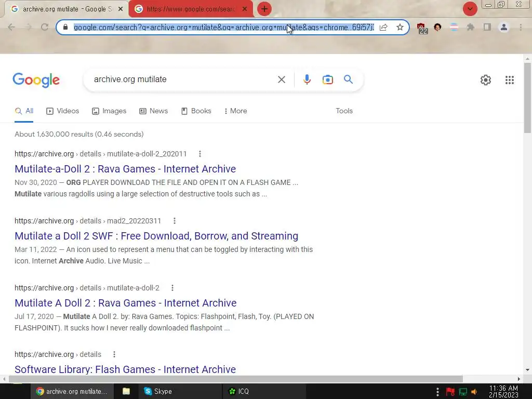532x399 pixels.
Task: Open the red extension with badge 22
Action: click(422, 28)
